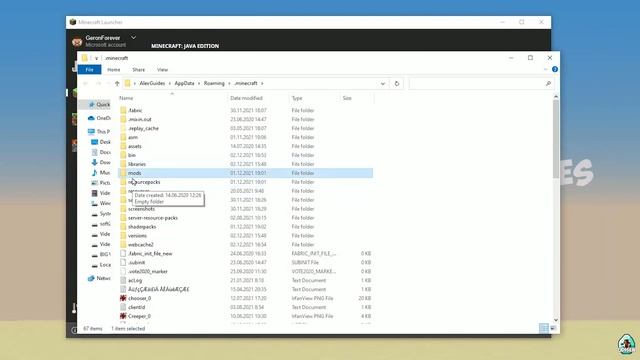Expand breadcrumb chevron after Roaming
This screenshot has width=640, height=360.
coord(229,83)
